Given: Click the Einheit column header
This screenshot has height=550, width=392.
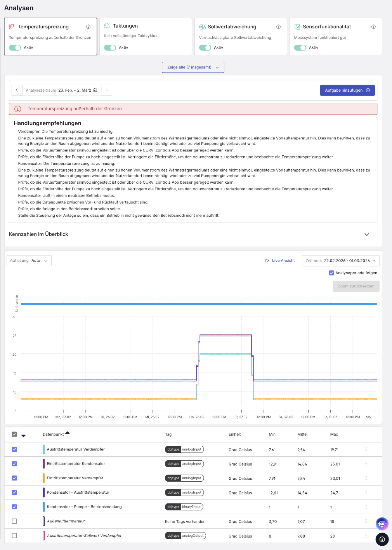Looking at the screenshot, I should (x=235, y=435).
